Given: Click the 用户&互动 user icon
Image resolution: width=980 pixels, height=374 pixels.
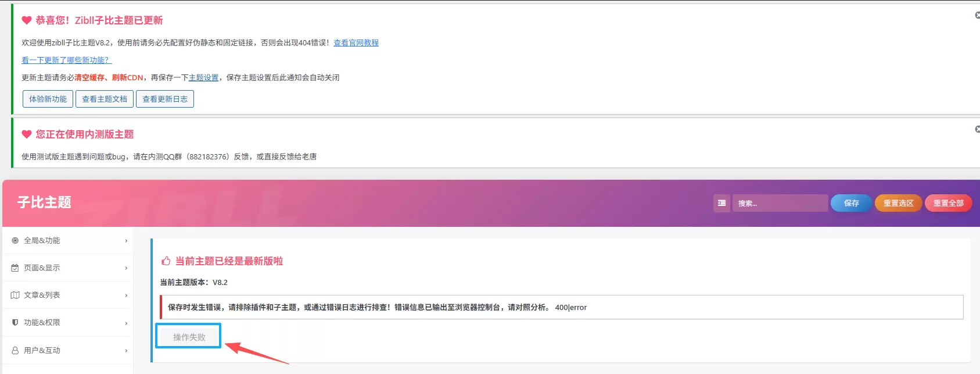Looking at the screenshot, I should point(15,350).
